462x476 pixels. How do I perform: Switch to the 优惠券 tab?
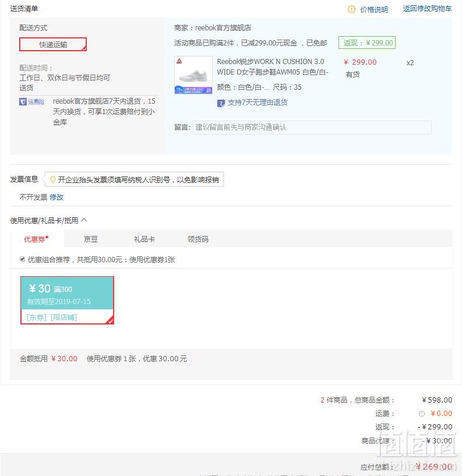pyautogui.click(x=37, y=239)
